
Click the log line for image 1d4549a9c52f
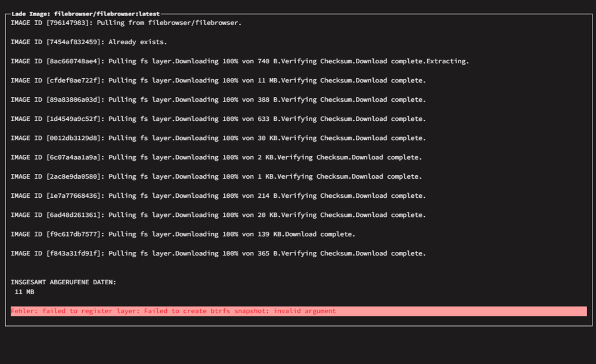pyautogui.click(x=218, y=119)
